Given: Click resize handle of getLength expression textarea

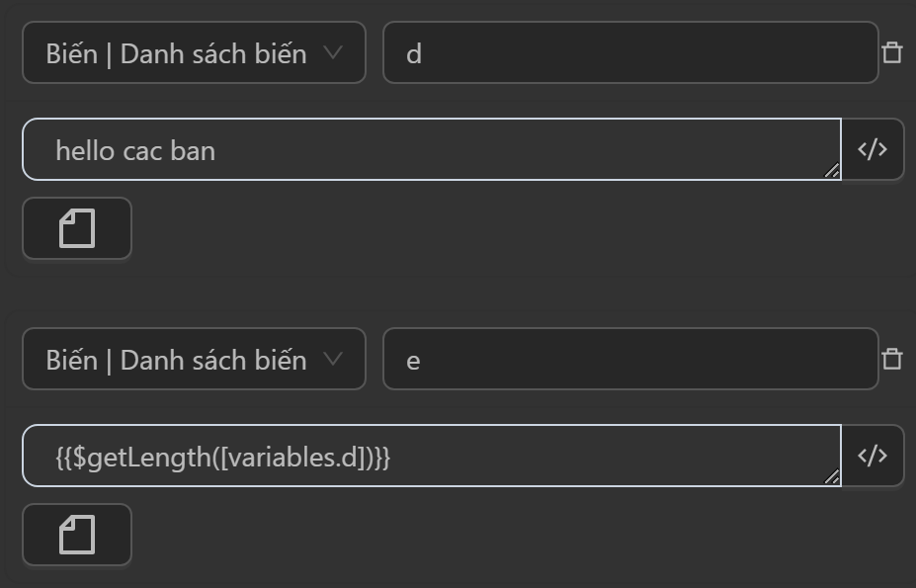Looking at the screenshot, I should pos(832,477).
